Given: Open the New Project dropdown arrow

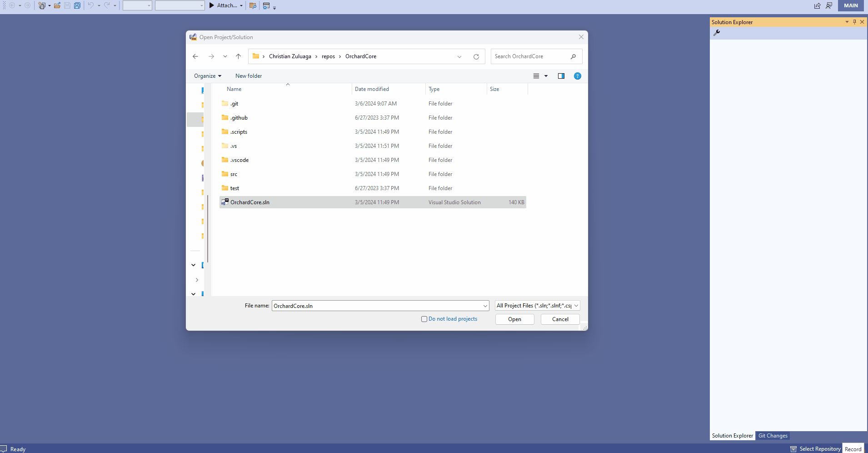Looking at the screenshot, I should point(50,5).
